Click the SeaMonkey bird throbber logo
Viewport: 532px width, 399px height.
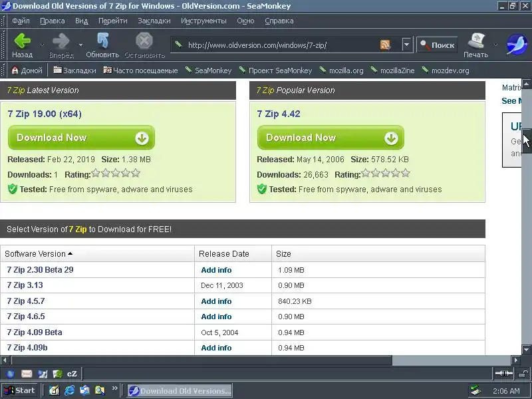pos(517,44)
